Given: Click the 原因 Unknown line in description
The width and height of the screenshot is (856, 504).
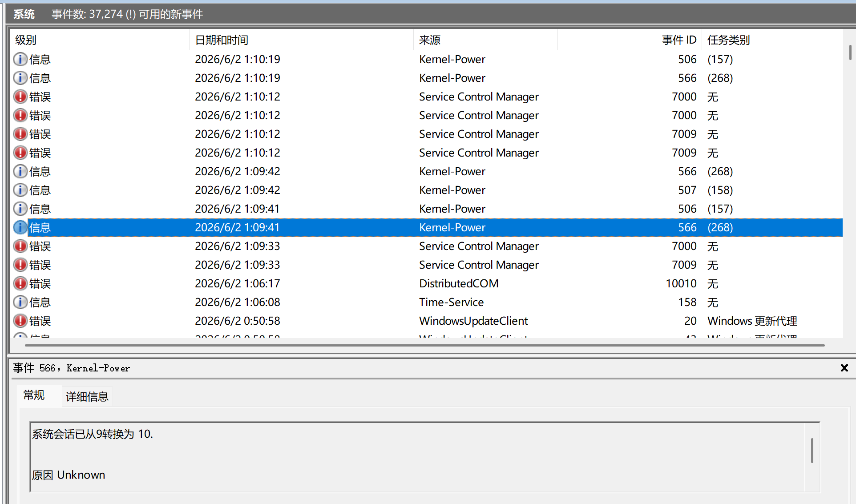Looking at the screenshot, I should pyautogui.click(x=69, y=475).
